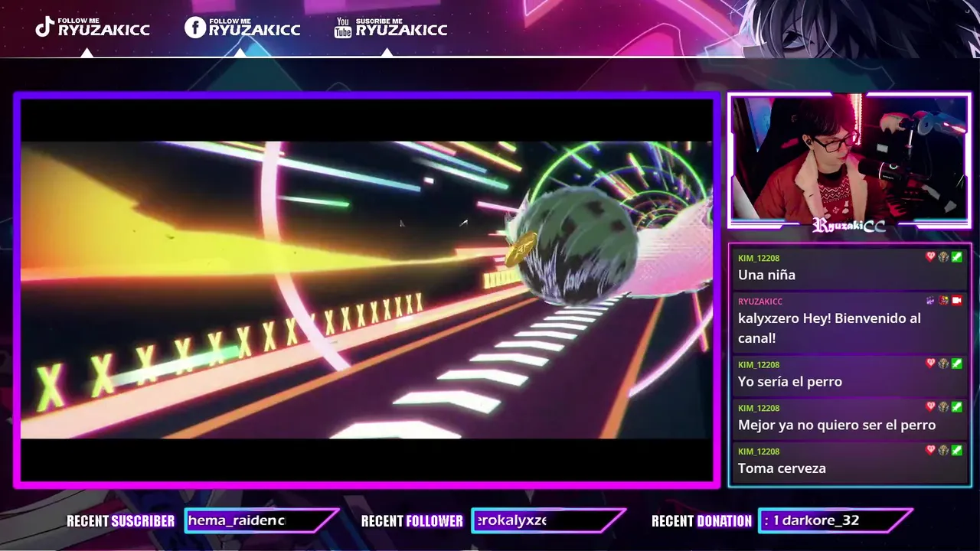This screenshot has width=980, height=551.
Task: Click the chat message "Toma cerveza"
Action: coord(782,468)
